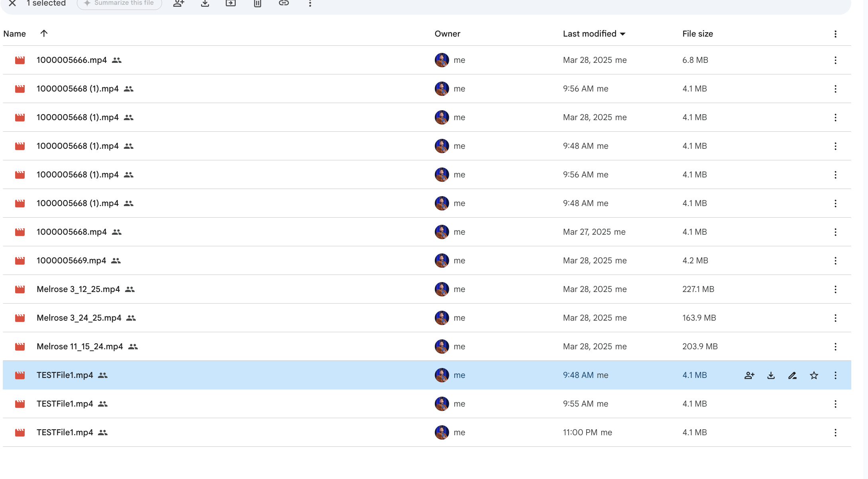This screenshot has width=868, height=479.
Task: Share selected file from top toolbar
Action: pyautogui.click(x=179, y=3)
